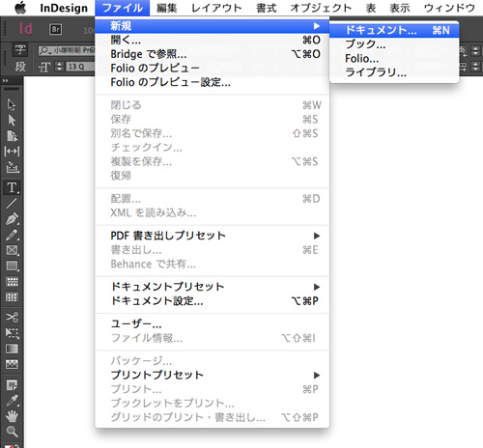
Task: Click the font size field 13 Q
Action: tap(80, 67)
